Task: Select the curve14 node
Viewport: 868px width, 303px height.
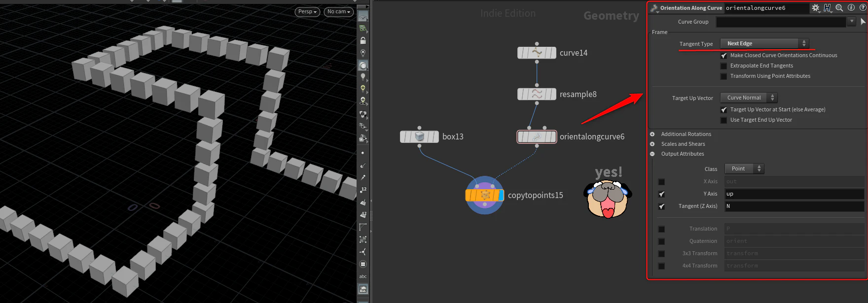Action: point(537,53)
